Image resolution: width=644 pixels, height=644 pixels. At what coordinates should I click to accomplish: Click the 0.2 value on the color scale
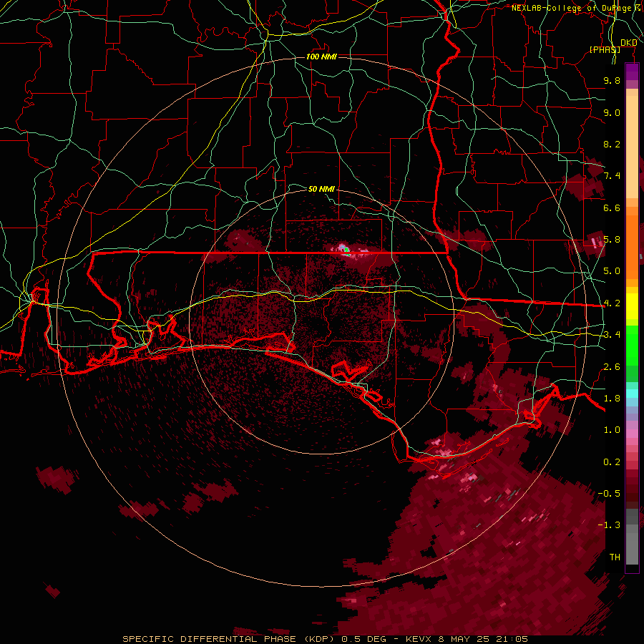point(612,462)
